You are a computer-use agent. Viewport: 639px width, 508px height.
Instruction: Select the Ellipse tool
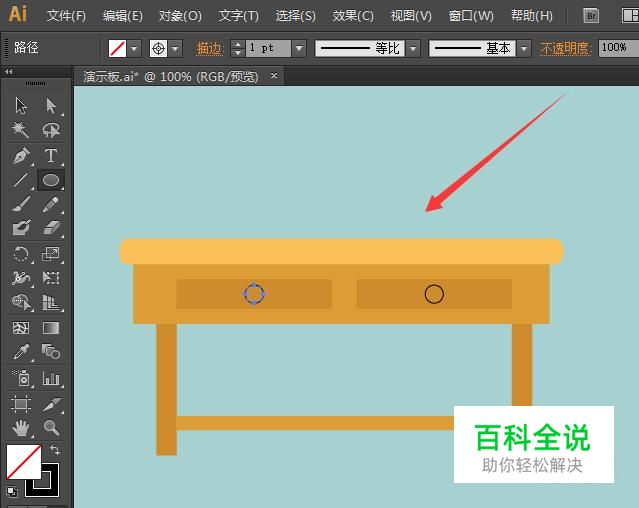(x=51, y=180)
